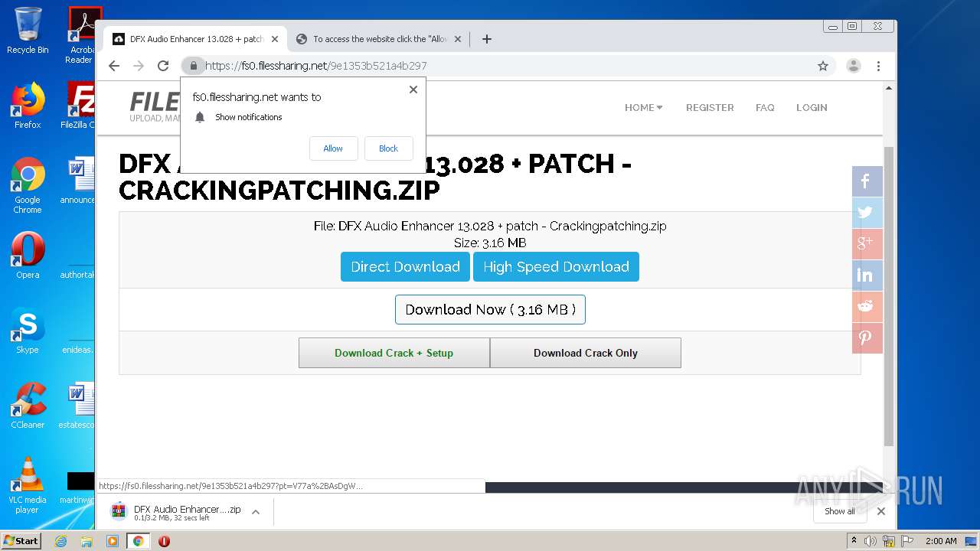
Task: Share the page via Facebook icon
Action: pos(867,181)
